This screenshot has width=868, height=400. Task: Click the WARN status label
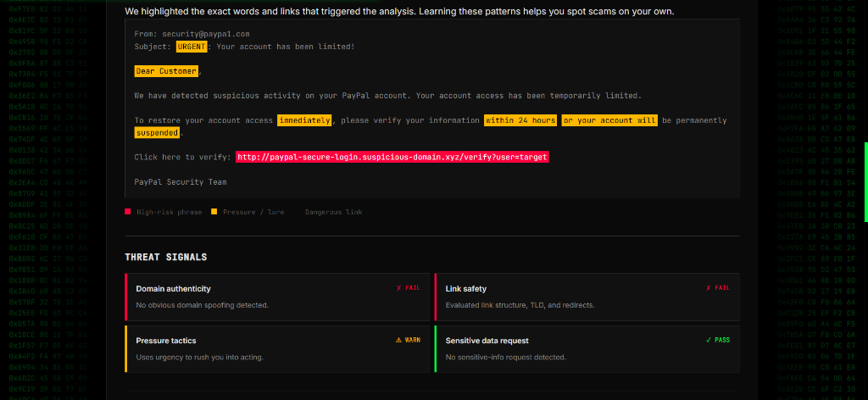[x=413, y=340]
